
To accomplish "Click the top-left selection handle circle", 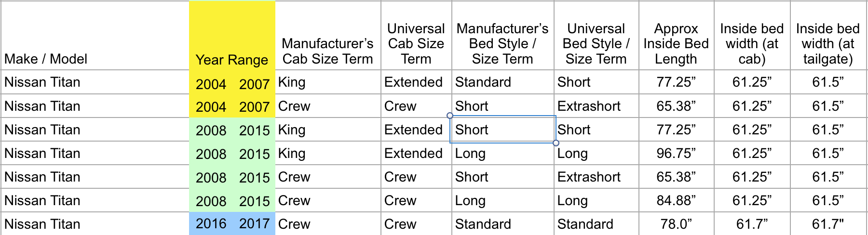I will coord(450,116).
